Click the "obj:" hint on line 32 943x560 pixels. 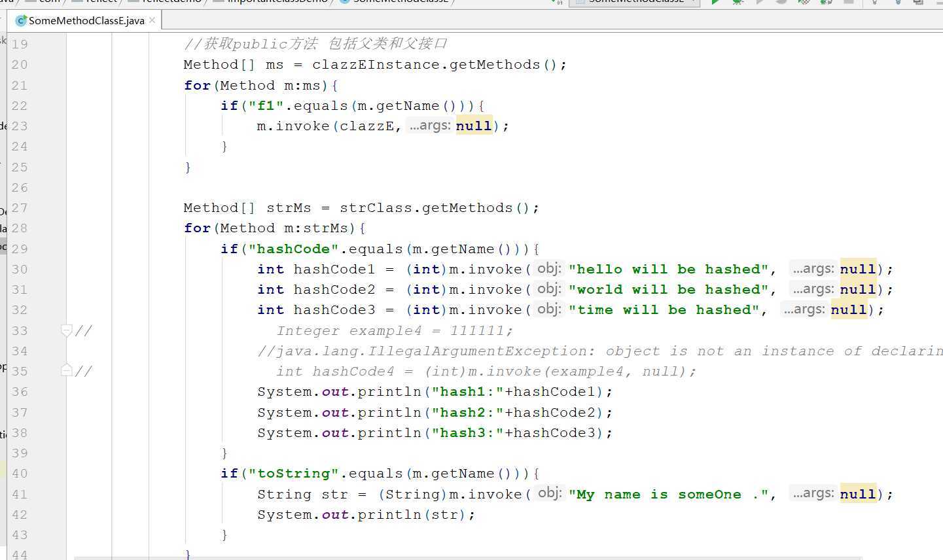click(x=549, y=309)
